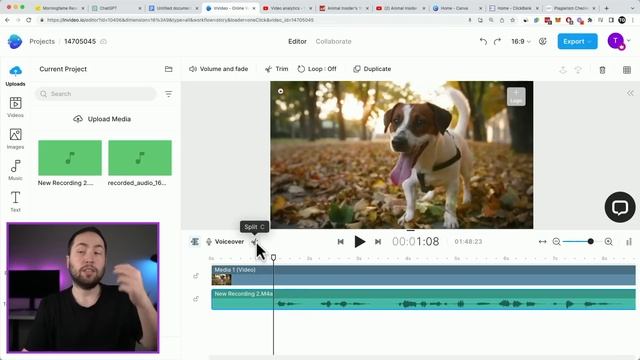Skip to the previous scene
The width and height of the screenshot is (640, 360).
[x=340, y=242]
